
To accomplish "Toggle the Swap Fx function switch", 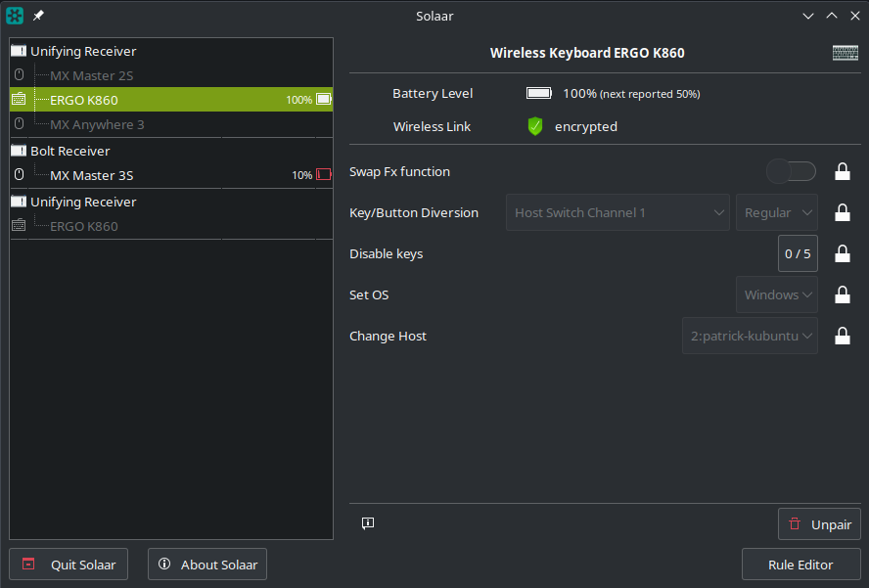I will 791,172.
